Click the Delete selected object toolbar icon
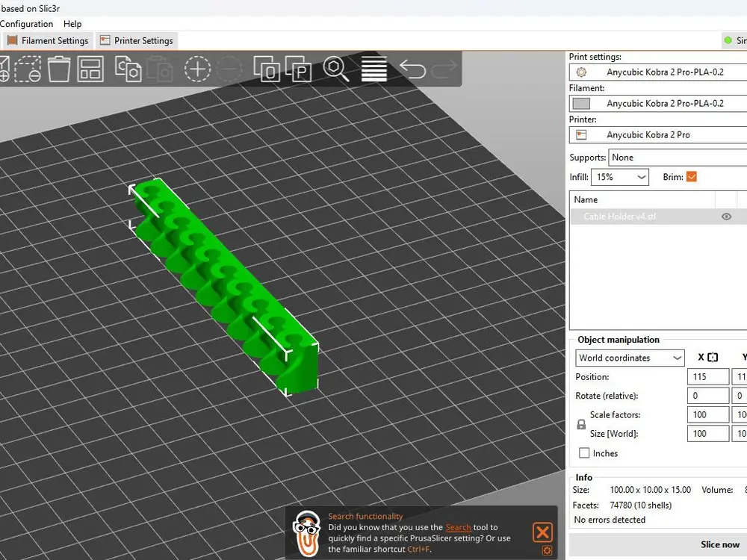The image size is (747, 560). (x=28, y=69)
